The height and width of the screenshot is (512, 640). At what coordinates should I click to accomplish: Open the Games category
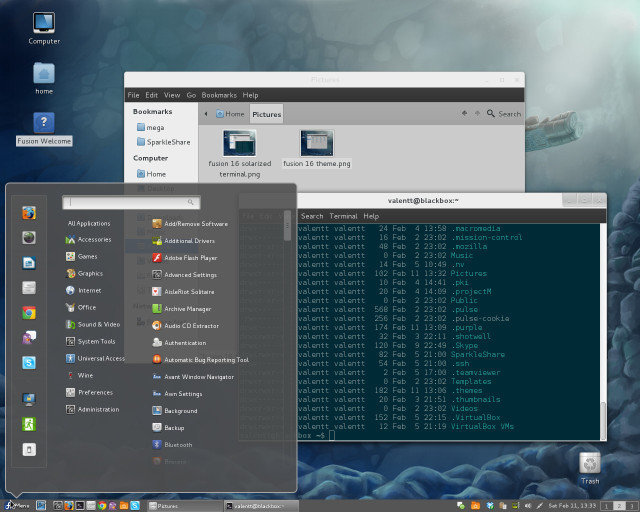(x=82, y=256)
